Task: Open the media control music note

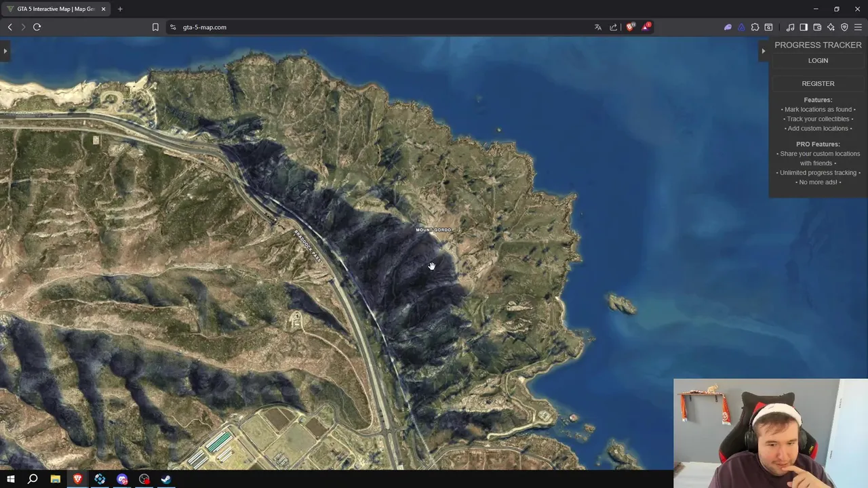Action: [x=790, y=27]
